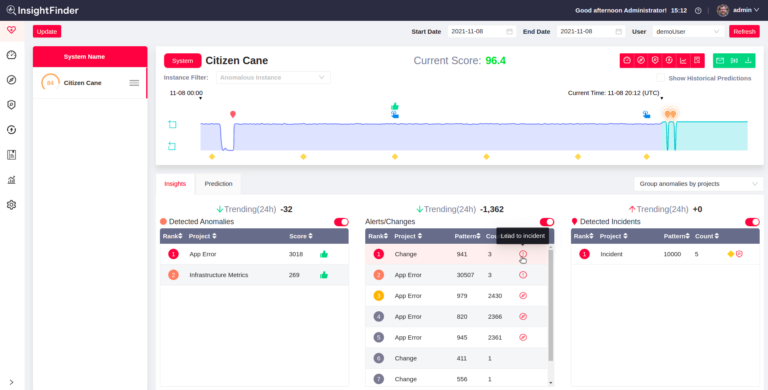
Task: Click the Alerts/Changes table vertical scrollbar
Action: point(551,306)
